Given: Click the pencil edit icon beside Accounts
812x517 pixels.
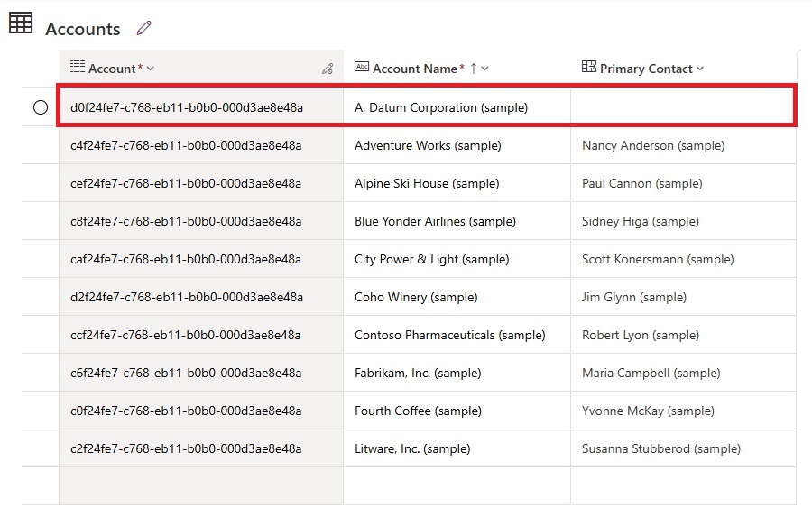Looking at the screenshot, I should coord(144,28).
